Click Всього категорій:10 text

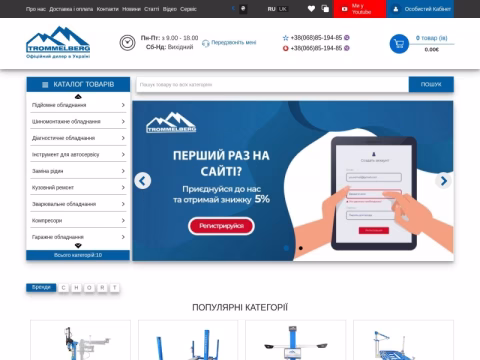(78, 255)
